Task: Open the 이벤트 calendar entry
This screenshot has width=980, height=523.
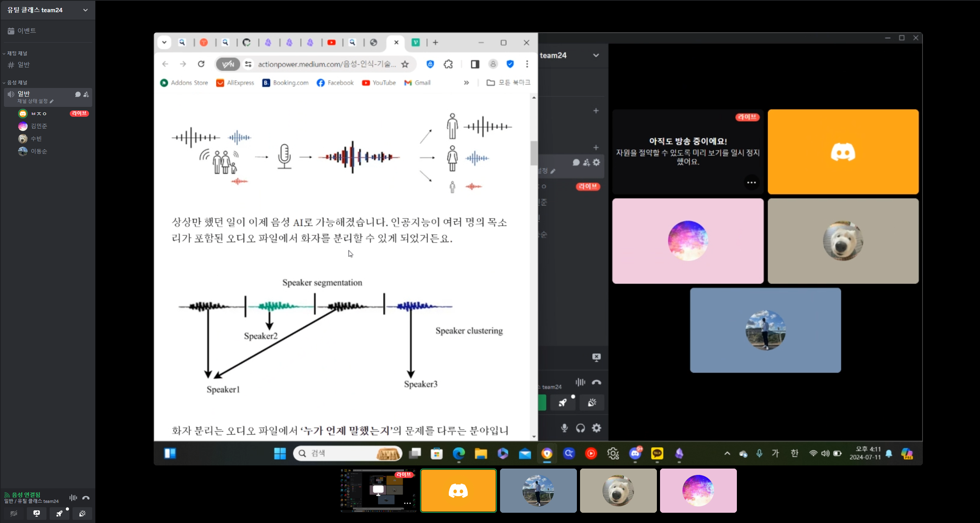Action: point(26,31)
